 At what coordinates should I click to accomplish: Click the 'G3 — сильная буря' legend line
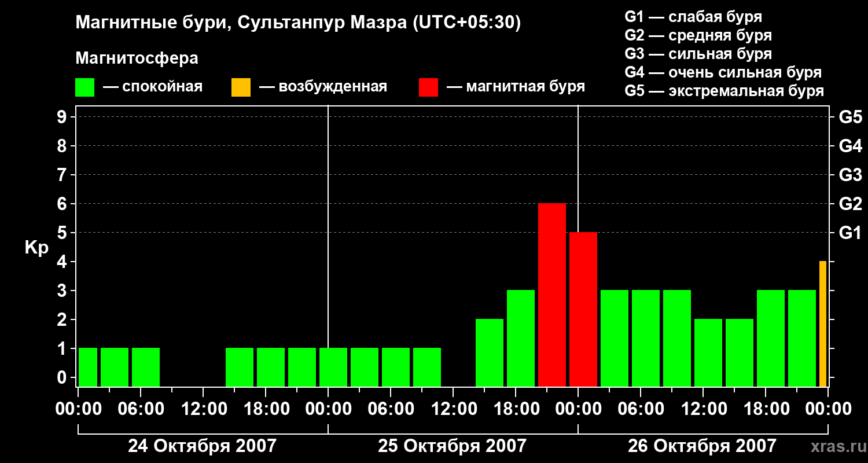pos(698,54)
